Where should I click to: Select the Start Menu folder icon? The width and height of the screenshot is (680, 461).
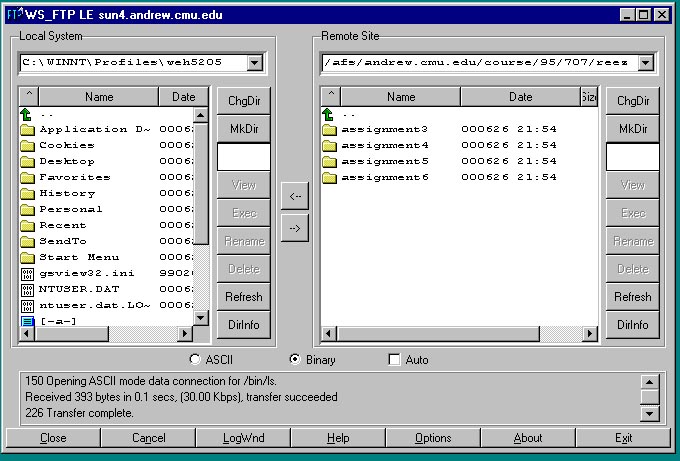(x=27, y=257)
